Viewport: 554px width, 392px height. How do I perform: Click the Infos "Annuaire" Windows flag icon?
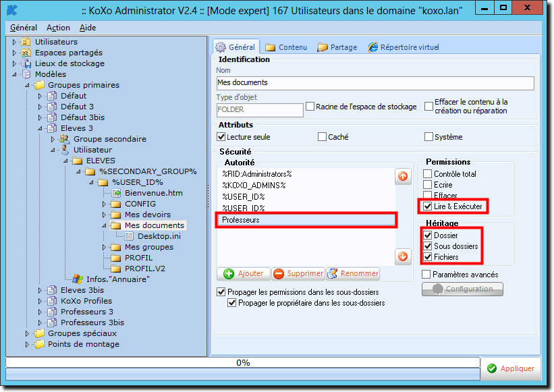(78, 279)
